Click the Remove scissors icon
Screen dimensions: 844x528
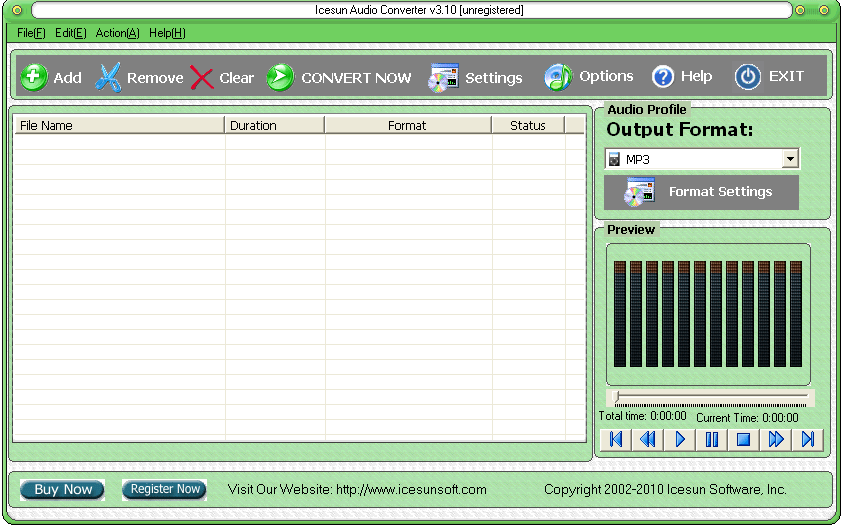pos(108,78)
